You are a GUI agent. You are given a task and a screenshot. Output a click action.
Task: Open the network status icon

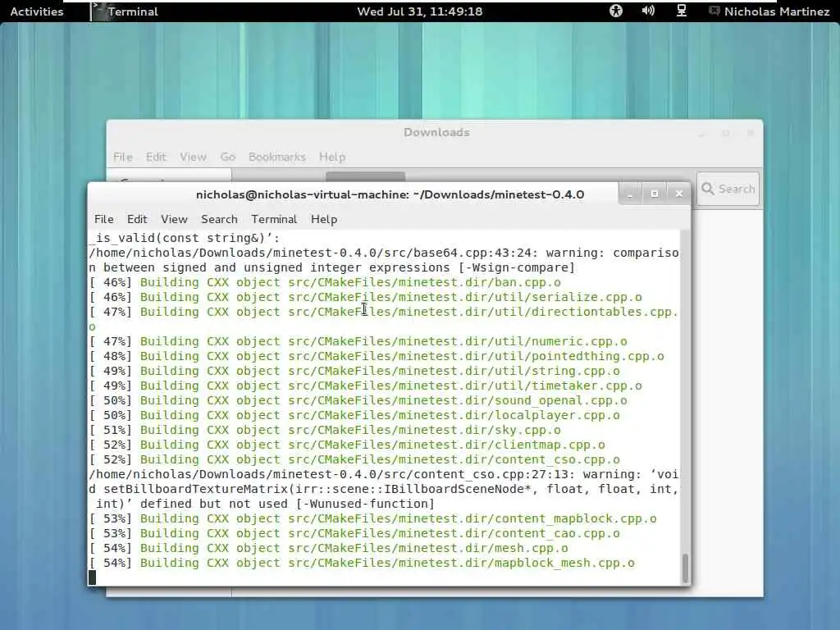pyautogui.click(x=681, y=11)
